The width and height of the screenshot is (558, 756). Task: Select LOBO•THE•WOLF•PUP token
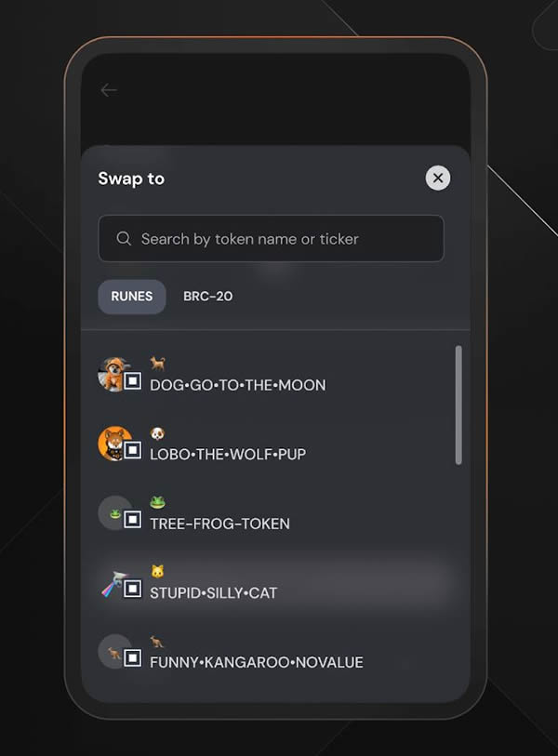tap(271, 444)
